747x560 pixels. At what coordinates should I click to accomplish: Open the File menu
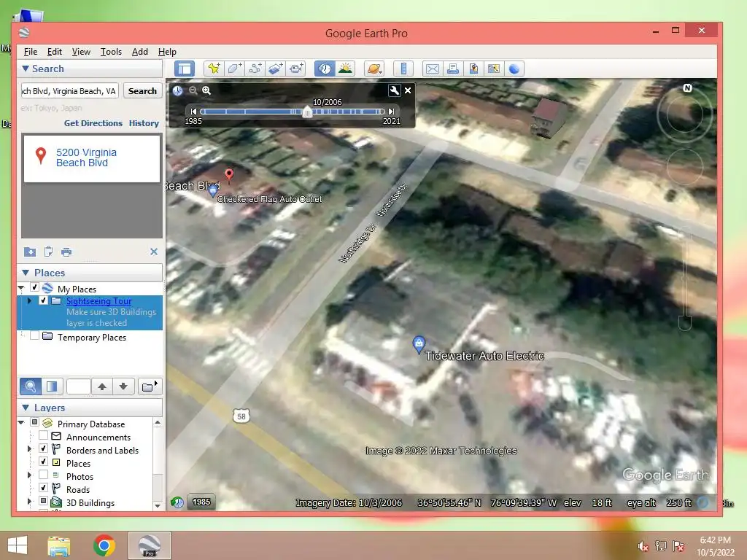pos(31,52)
